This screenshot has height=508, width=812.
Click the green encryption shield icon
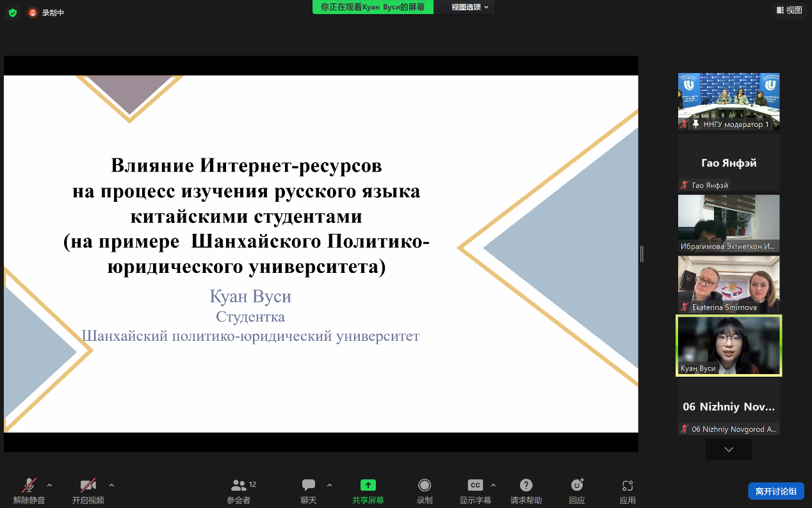(13, 12)
